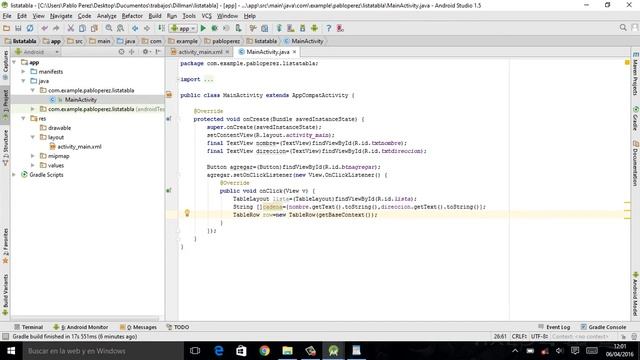Switch to activity_main.xml editor tab
The height and width of the screenshot is (360, 640).
point(200,52)
